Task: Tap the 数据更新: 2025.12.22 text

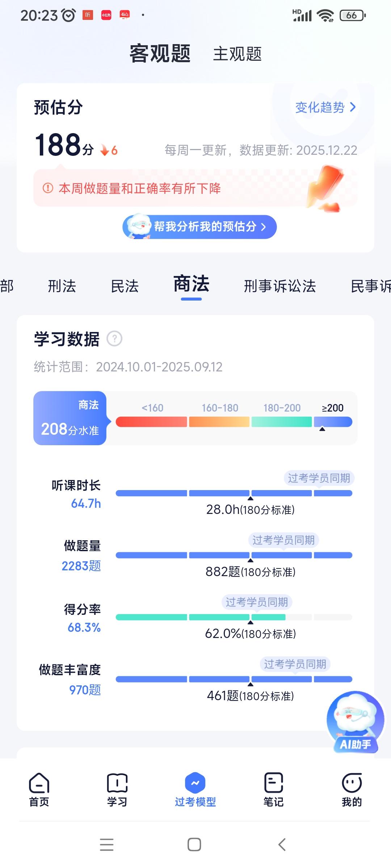Action: pos(298,150)
